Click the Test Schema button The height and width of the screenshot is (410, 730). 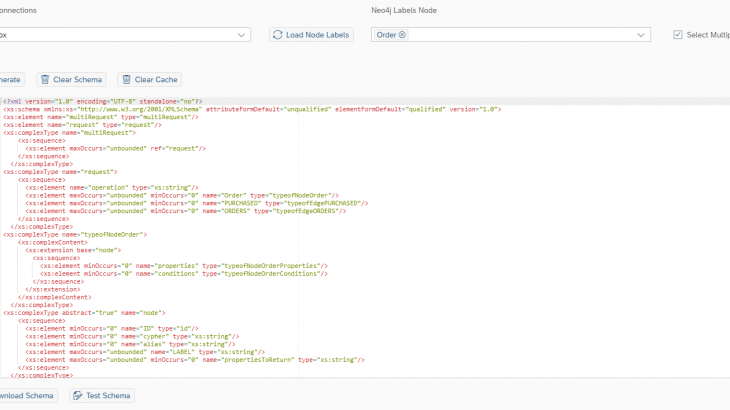point(102,396)
